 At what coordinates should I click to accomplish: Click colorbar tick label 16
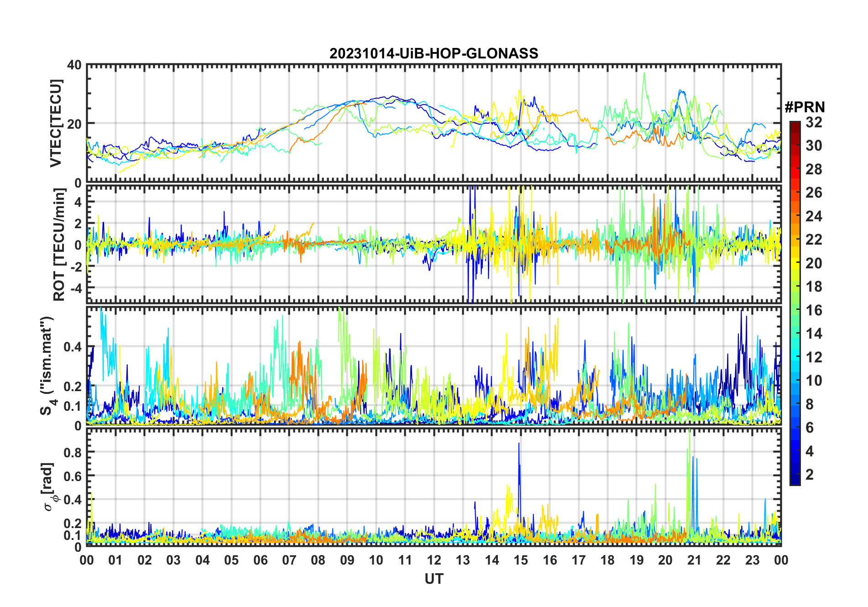pyautogui.click(x=814, y=310)
